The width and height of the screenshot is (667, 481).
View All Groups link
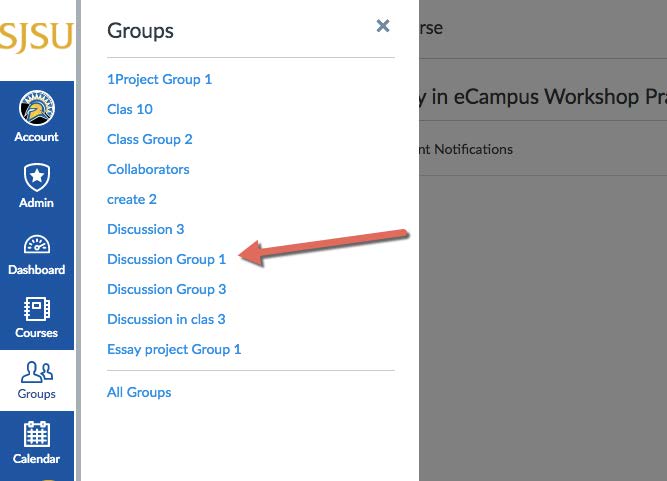139,392
